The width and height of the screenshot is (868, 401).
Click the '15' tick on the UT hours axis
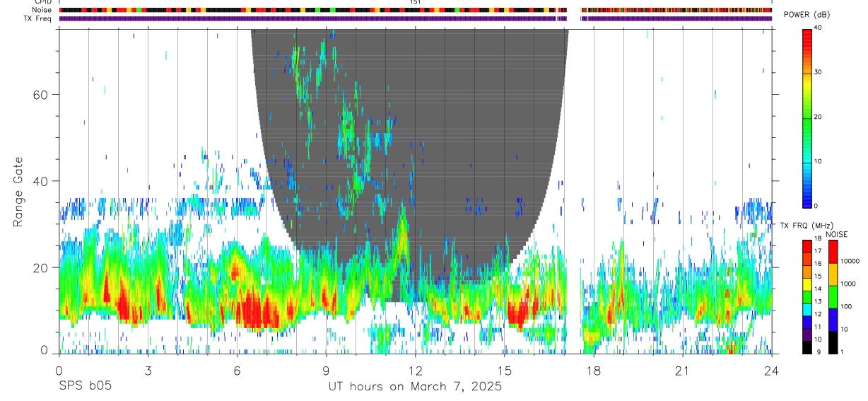(x=504, y=371)
